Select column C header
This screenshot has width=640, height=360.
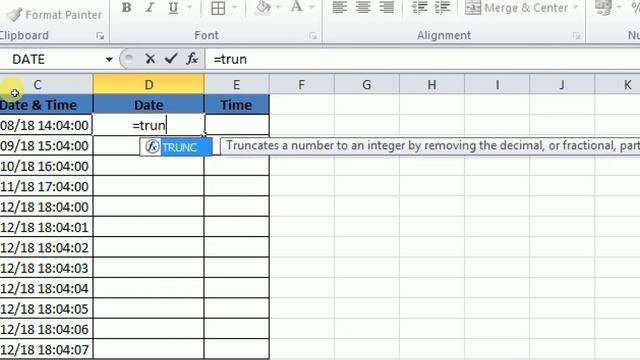click(46, 84)
